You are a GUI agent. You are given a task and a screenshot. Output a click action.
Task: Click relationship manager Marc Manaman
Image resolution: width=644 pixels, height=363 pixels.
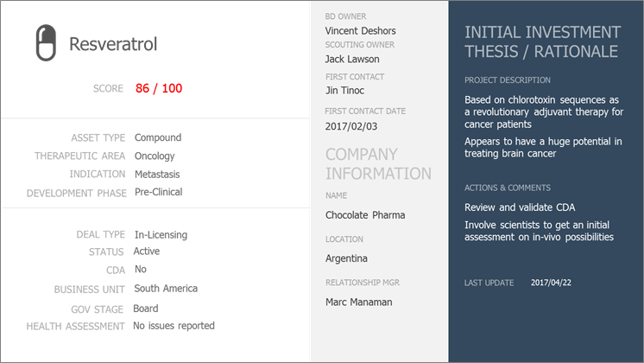[358, 302]
